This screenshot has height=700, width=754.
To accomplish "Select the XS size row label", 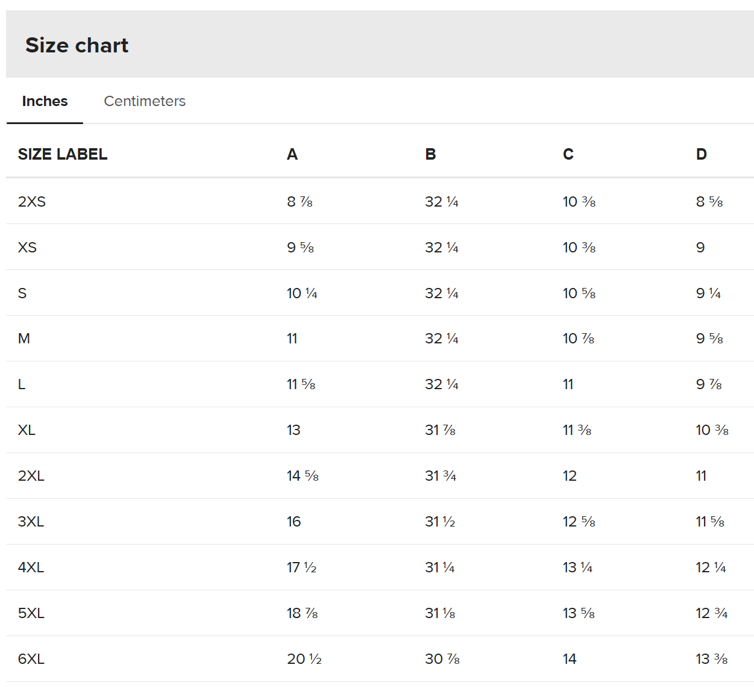I will 28,248.
